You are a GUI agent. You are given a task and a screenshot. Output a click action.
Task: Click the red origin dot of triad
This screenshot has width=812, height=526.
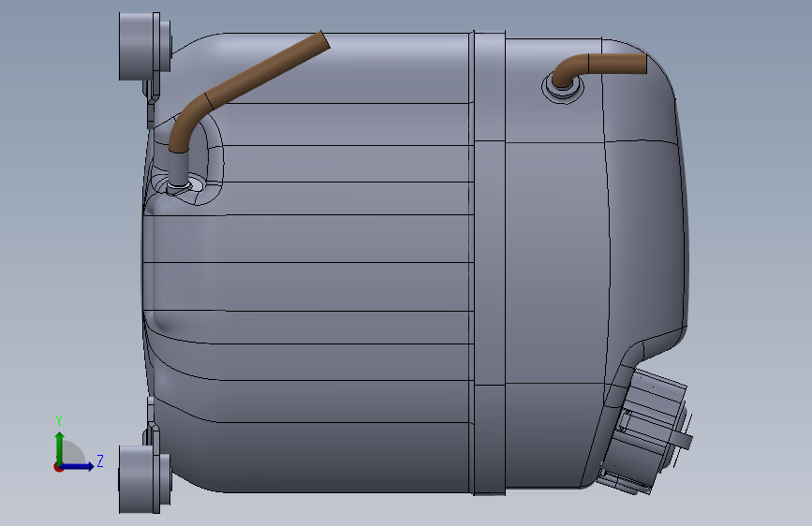click(x=58, y=467)
